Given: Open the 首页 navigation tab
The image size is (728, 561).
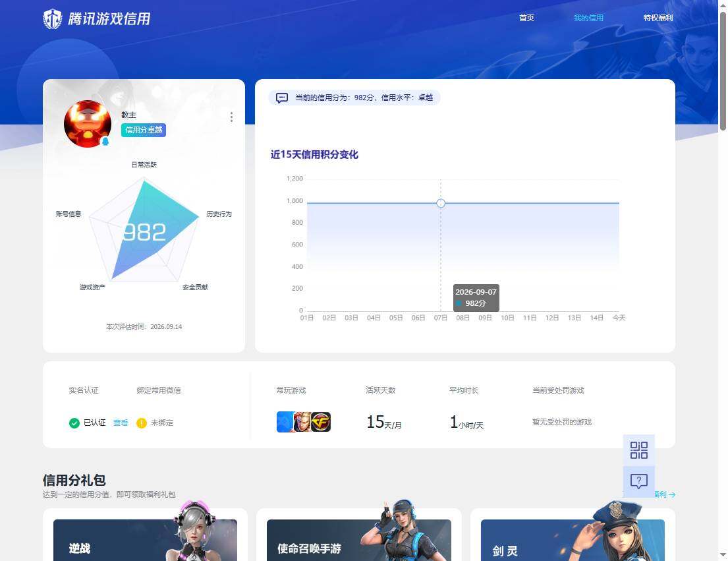Looking at the screenshot, I should click(526, 18).
